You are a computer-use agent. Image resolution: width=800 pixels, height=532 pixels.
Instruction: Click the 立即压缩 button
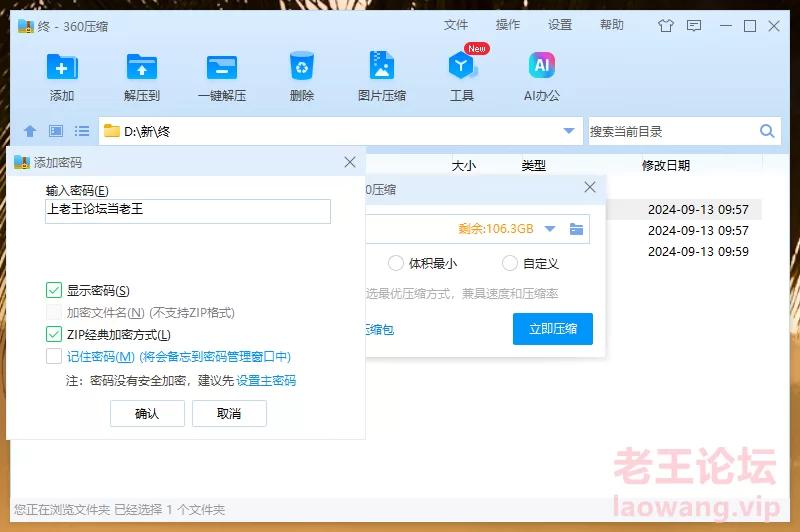pyautogui.click(x=553, y=328)
